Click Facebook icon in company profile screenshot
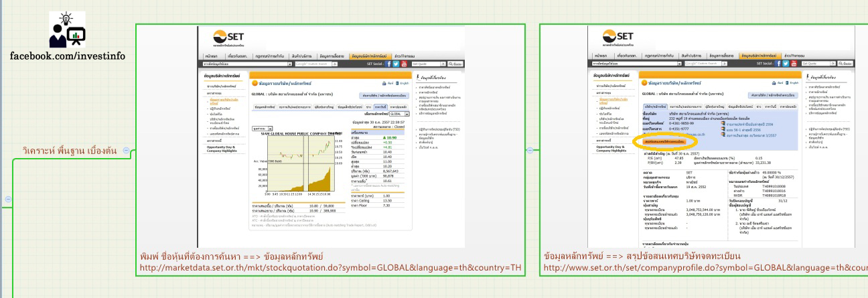868x298 pixels. (x=778, y=64)
